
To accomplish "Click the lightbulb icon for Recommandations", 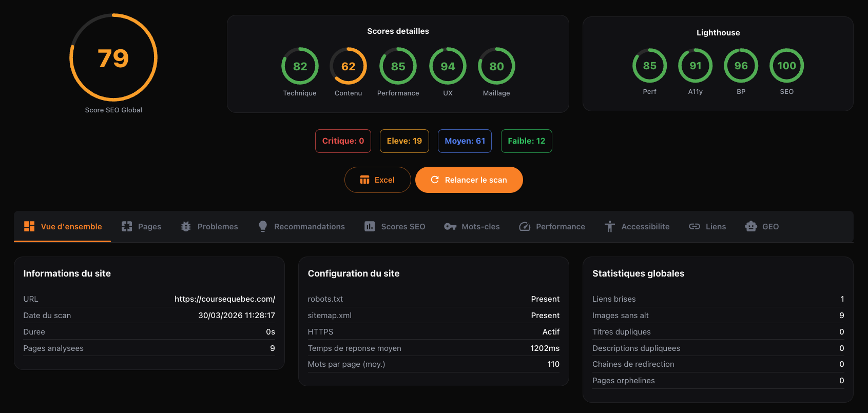I will point(263,226).
